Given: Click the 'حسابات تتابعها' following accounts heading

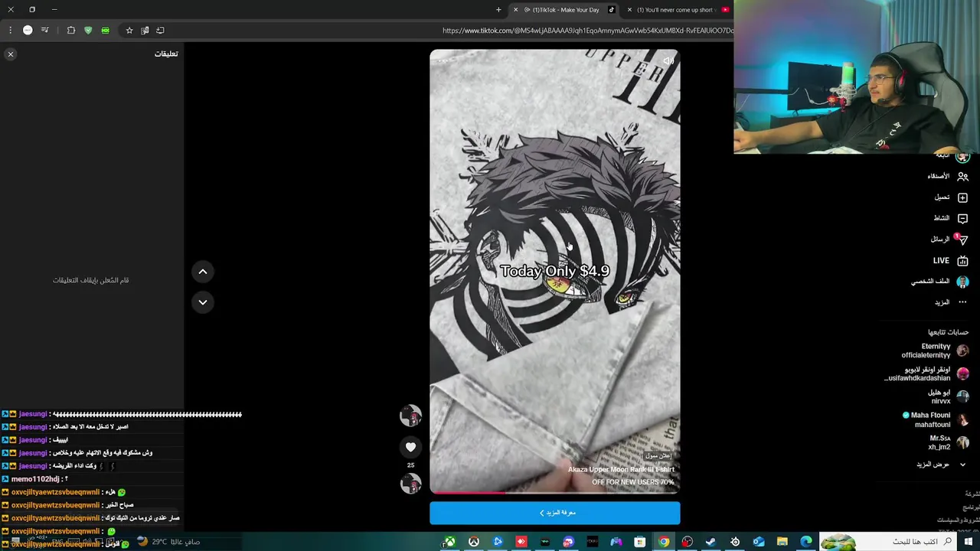Looking at the screenshot, I should 948,332.
